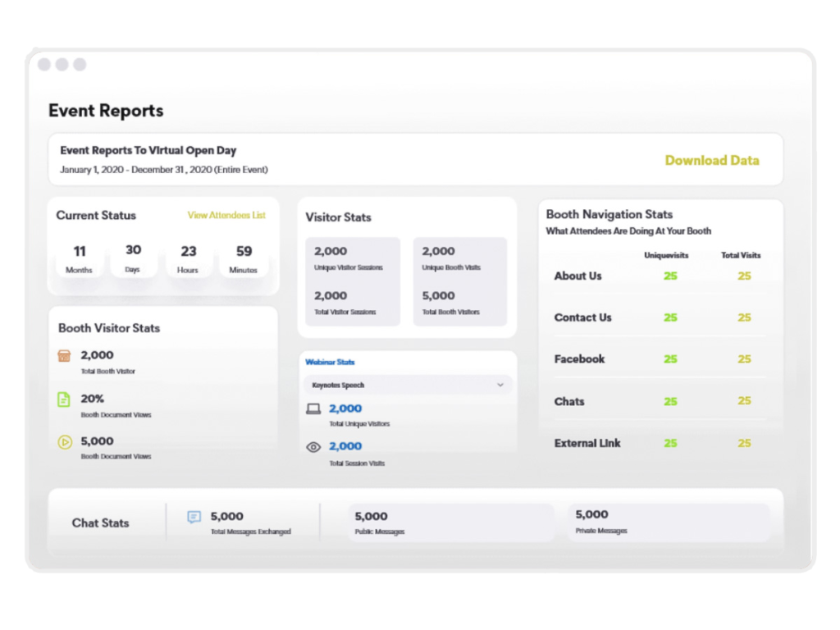Click the document icon next to 20%

[64, 399]
